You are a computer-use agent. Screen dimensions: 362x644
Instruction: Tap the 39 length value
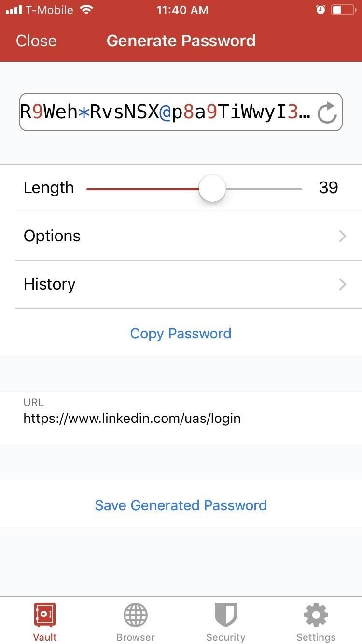point(328,188)
